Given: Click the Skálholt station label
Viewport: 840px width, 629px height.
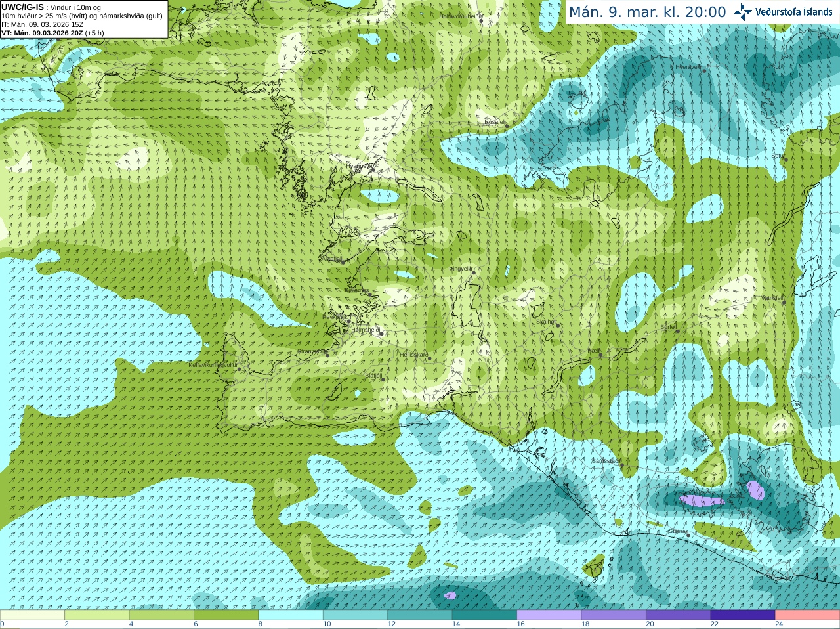Looking at the screenshot, I should 547,322.
